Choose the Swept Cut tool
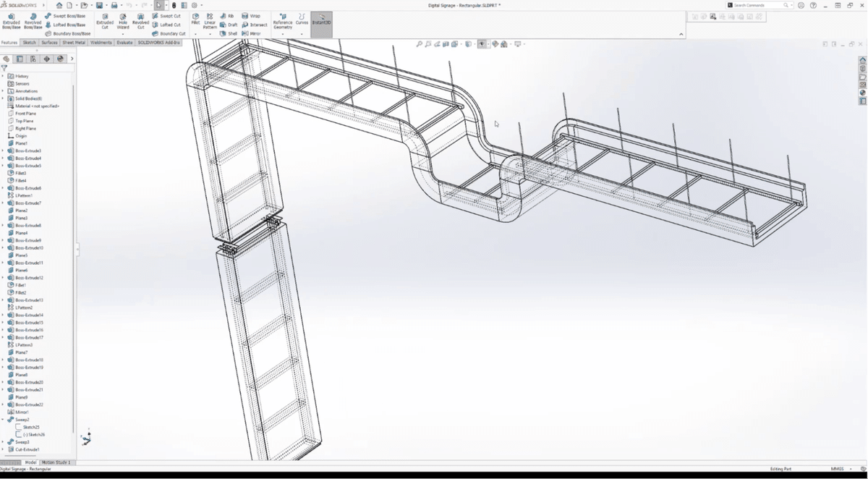The width and height of the screenshot is (868, 479). click(x=166, y=15)
